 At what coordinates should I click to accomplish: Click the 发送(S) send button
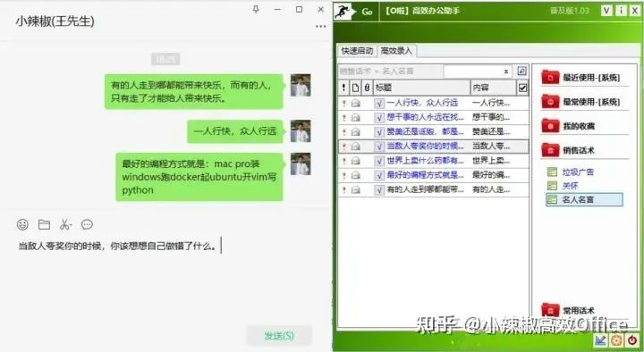pos(279,336)
